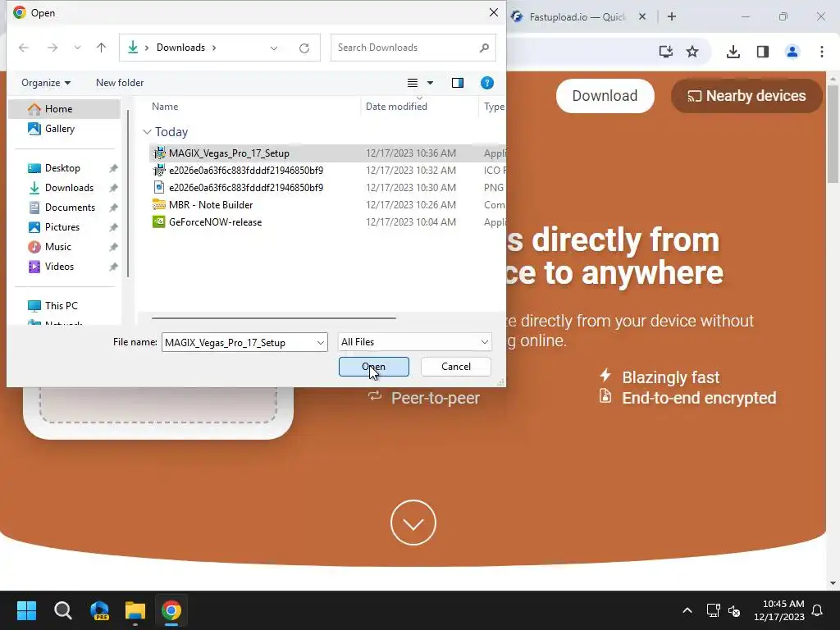Click the MBR - Note Builder folder icon
This screenshot has height=630, width=840.
point(158,204)
